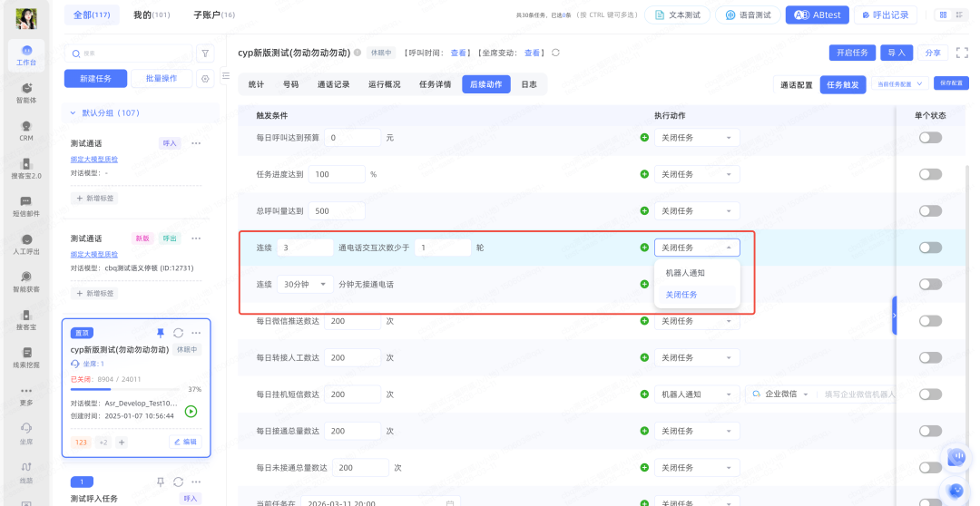Toggle the switch for 每日呼叫达到预算 row
980x506 pixels.
[x=930, y=138]
